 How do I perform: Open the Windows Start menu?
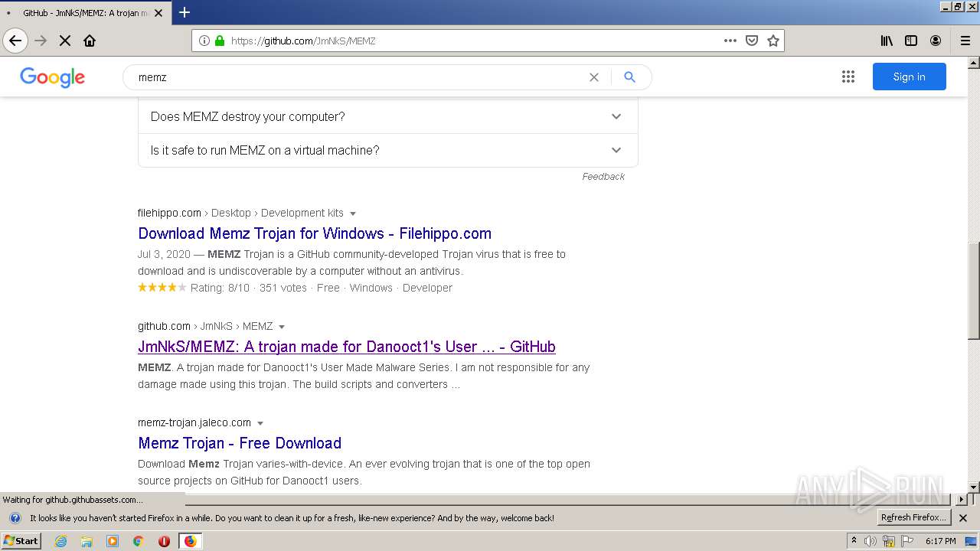point(21,540)
